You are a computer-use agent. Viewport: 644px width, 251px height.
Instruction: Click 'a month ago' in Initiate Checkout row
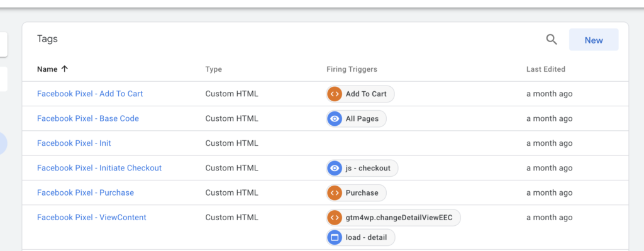[x=549, y=167]
